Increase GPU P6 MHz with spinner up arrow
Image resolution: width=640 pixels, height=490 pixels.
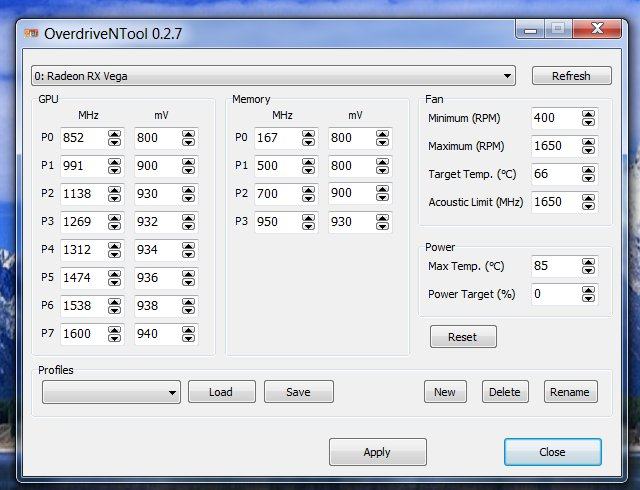114,302
